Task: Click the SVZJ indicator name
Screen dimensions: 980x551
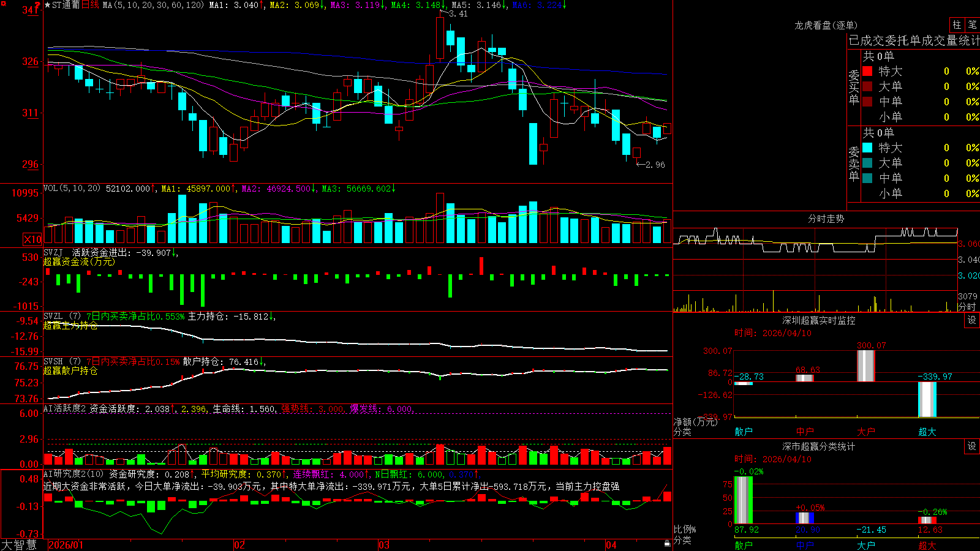Action: 53,253
